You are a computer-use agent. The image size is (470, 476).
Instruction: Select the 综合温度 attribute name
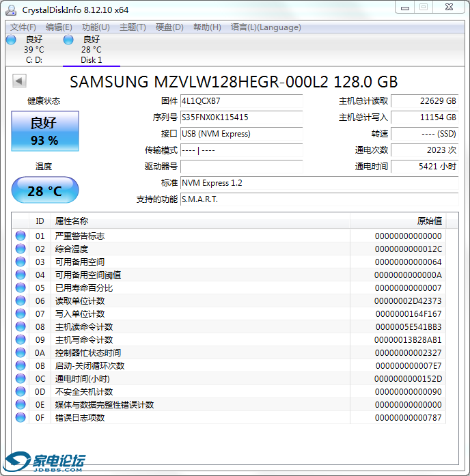click(72, 249)
